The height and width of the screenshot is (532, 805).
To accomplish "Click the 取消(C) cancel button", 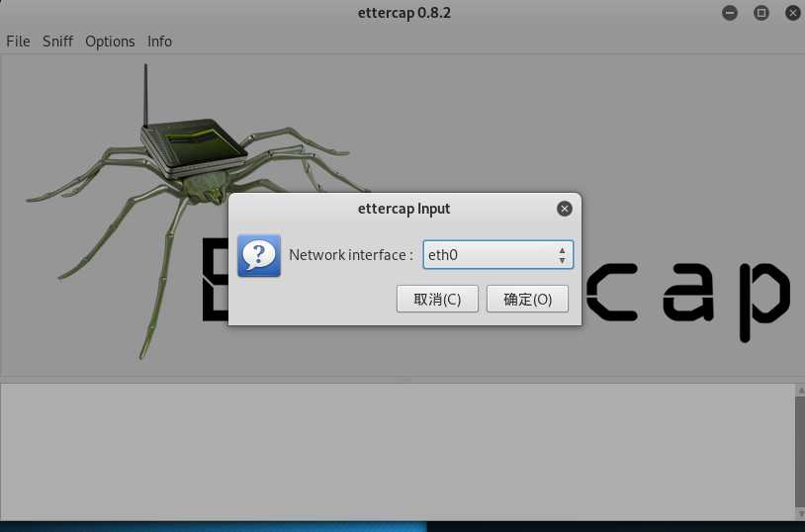I will (437, 299).
